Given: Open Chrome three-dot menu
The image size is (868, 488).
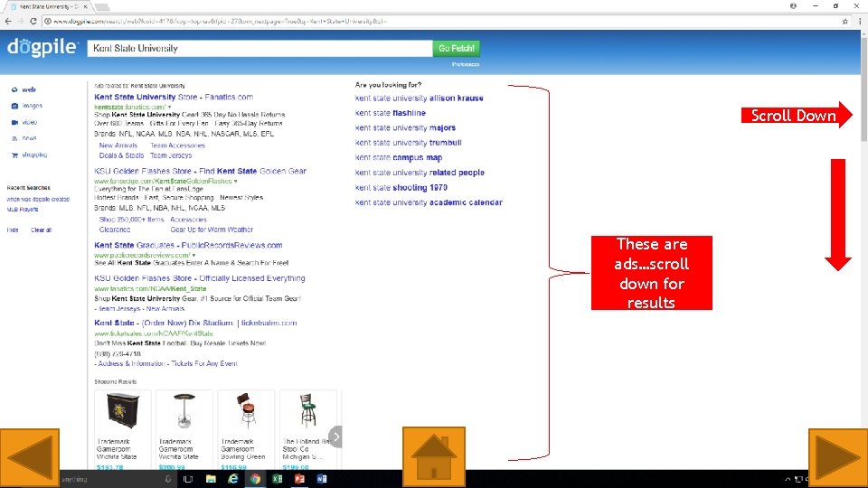Looking at the screenshot, I should point(860,21).
